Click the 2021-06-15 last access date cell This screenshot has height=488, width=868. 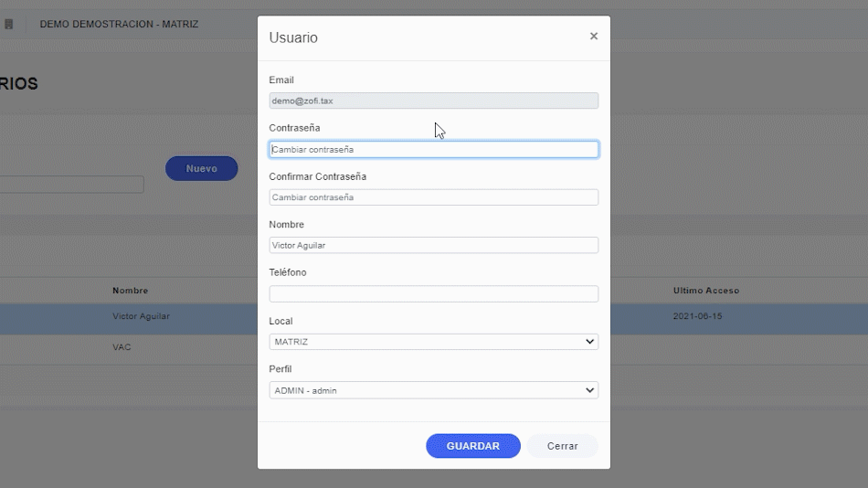[x=697, y=317]
